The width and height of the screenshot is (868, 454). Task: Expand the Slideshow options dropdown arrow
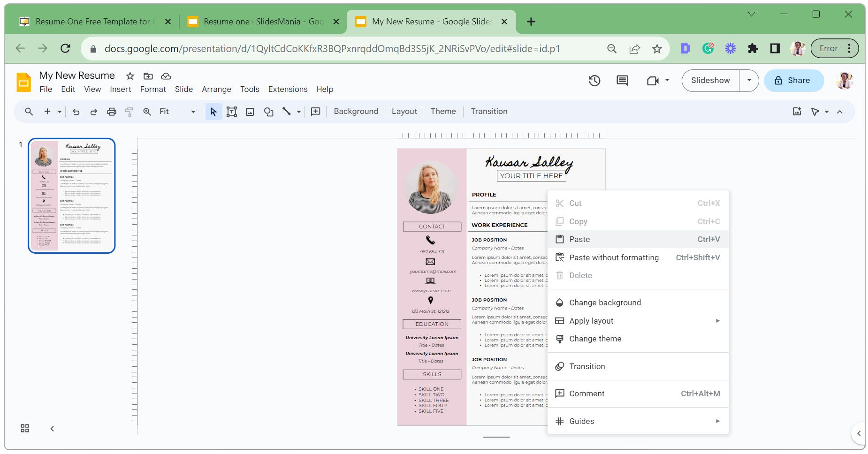point(749,81)
